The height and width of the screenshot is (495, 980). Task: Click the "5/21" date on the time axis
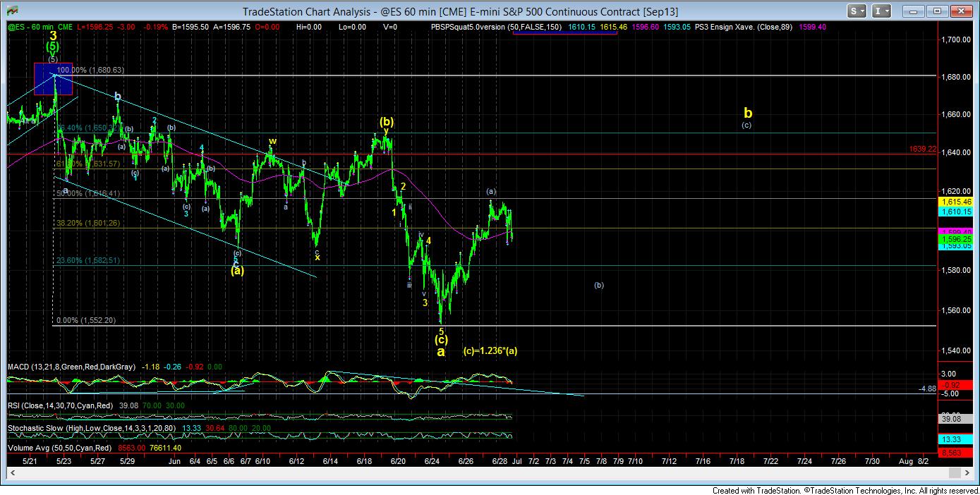pyautogui.click(x=30, y=461)
